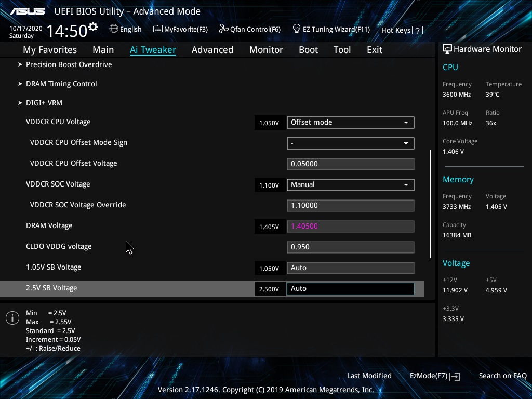
Task: Click the 1.05V SB Voltage Auto field
Action: [351, 268]
